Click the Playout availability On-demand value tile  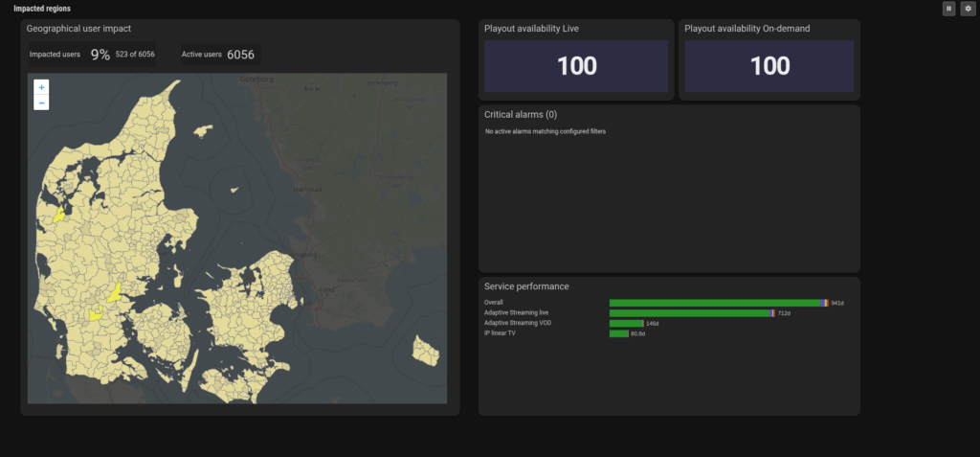tap(769, 66)
